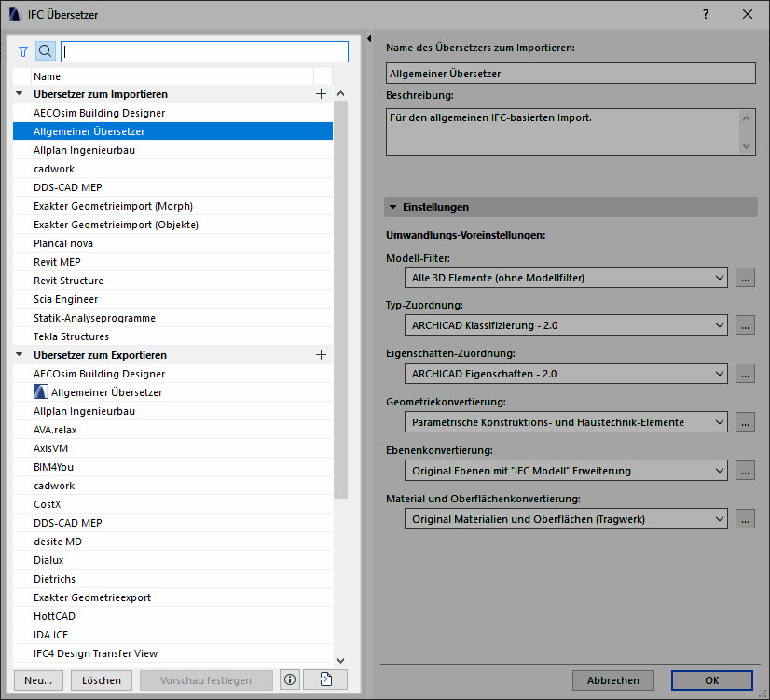Collapse the Einstellungen section
Viewport: 770px width, 700px height.
click(392, 207)
